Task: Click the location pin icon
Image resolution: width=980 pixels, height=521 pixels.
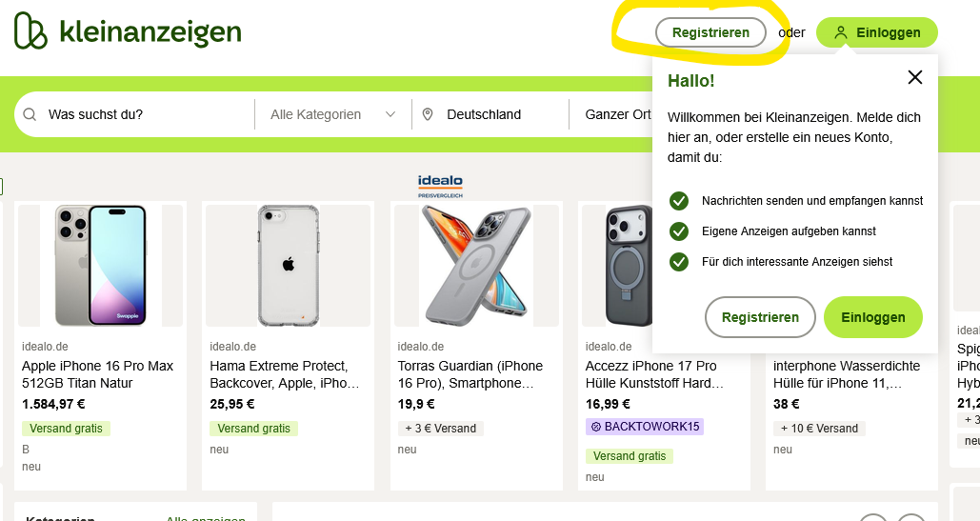Action: (428, 114)
